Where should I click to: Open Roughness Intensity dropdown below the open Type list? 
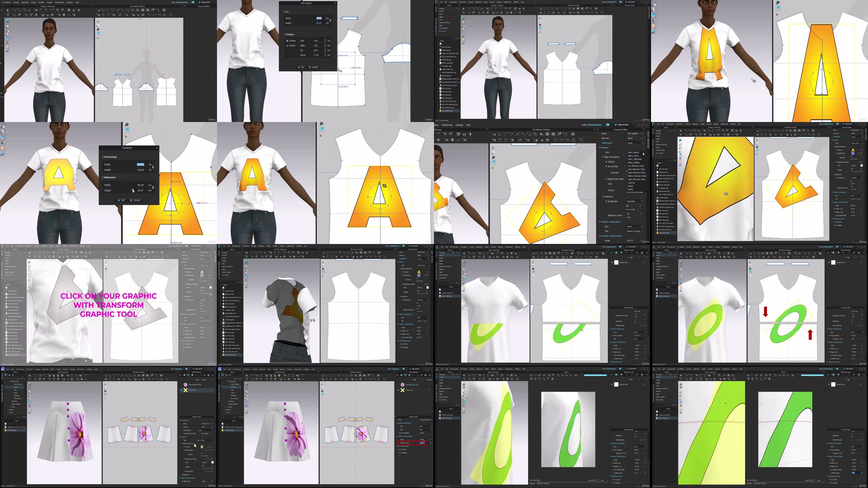coord(634,201)
